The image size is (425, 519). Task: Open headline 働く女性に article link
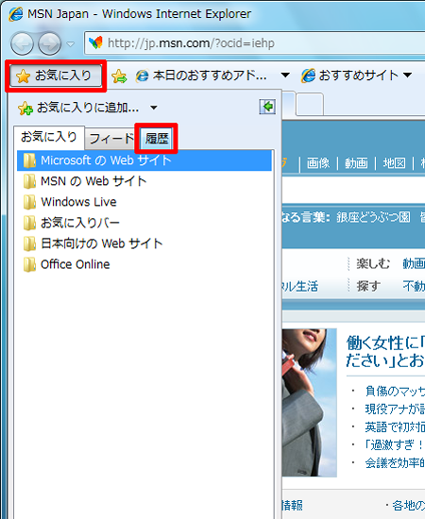tap(385, 352)
